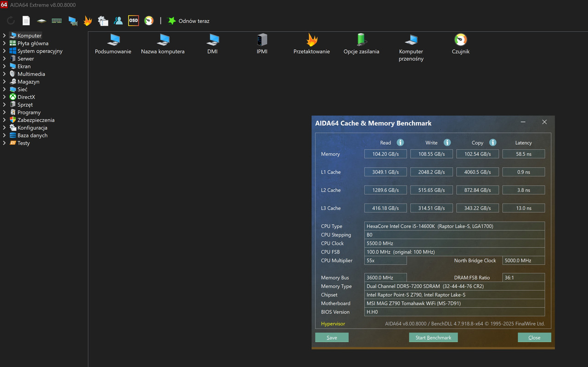This screenshot has height=367, width=588.
Task: Expand the Płyta główna tree node arrow
Action: pos(4,43)
